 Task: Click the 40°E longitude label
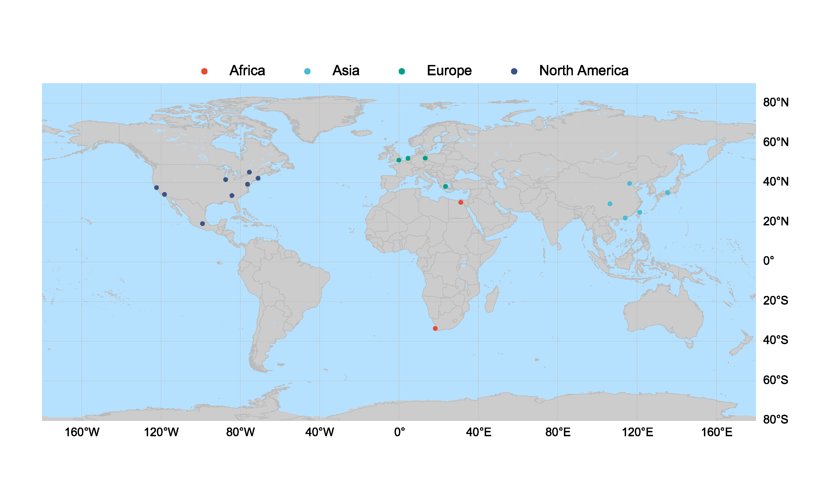click(x=479, y=432)
